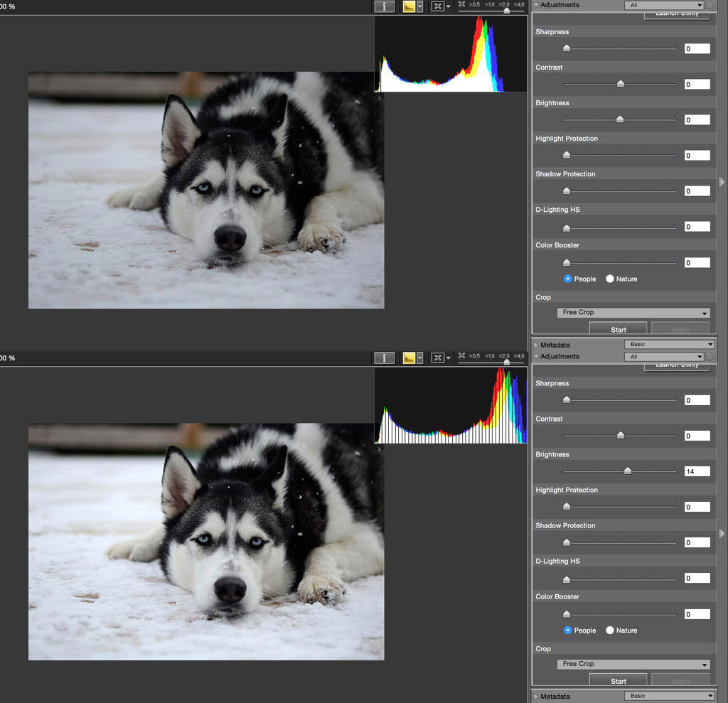Click the Brightness slider handle set to 14
This screenshot has width=728, height=703.
point(627,471)
